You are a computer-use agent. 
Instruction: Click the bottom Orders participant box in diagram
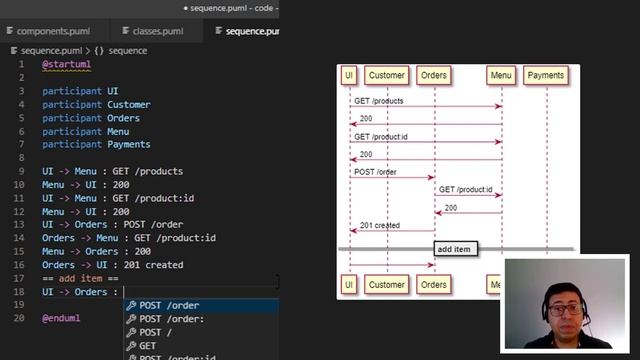(433, 284)
